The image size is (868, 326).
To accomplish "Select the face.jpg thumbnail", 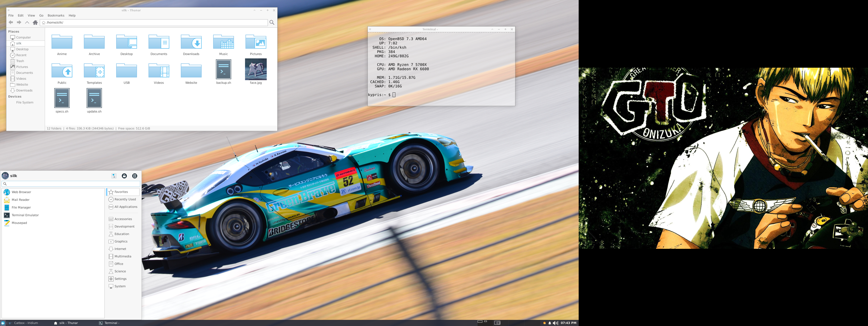I will [x=256, y=70].
